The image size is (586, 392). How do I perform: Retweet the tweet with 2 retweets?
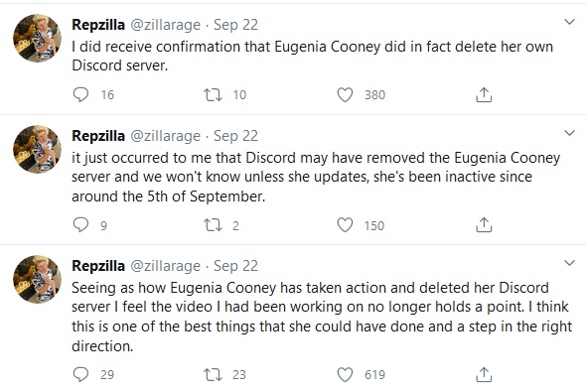pos(213,225)
